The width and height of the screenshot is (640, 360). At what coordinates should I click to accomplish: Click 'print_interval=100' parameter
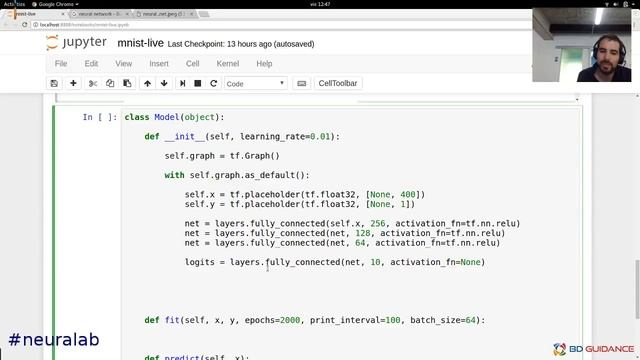point(355,320)
